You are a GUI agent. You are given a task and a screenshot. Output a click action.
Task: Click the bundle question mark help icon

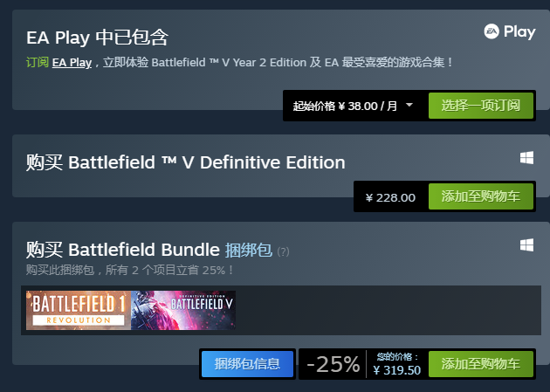283,251
